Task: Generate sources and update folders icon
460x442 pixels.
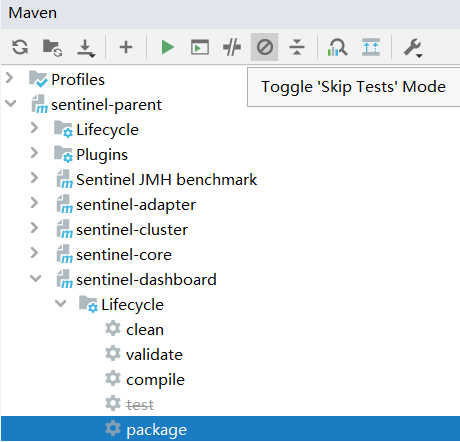Action: [52, 47]
